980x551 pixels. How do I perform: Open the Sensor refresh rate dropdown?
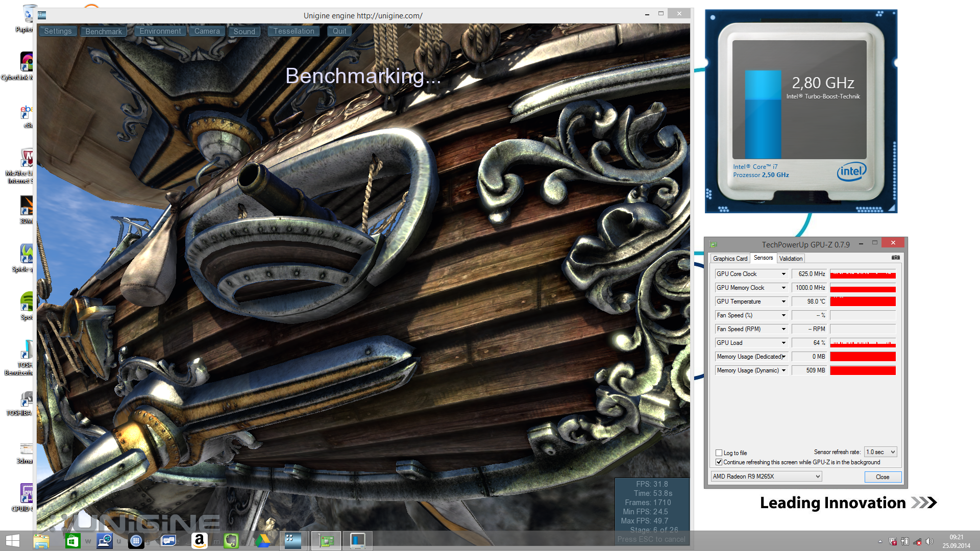click(x=881, y=452)
